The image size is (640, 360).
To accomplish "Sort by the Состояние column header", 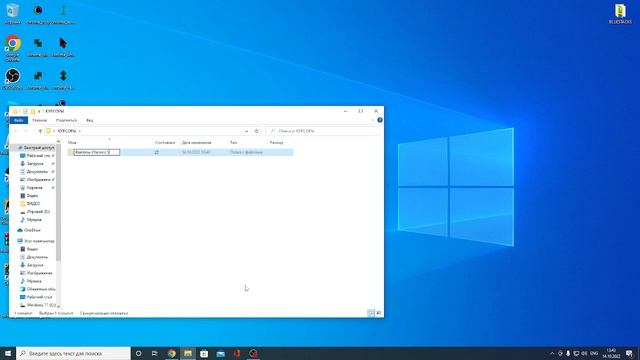I will (165, 142).
